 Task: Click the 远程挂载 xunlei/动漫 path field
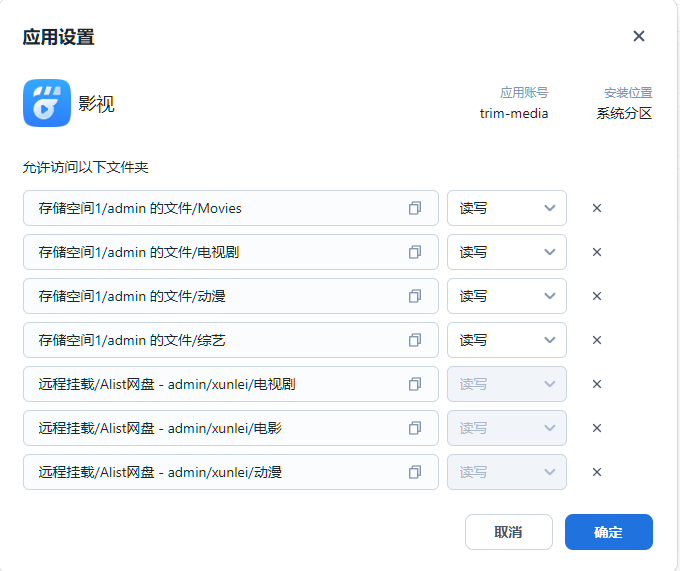pyautogui.click(x=231, y=472)
